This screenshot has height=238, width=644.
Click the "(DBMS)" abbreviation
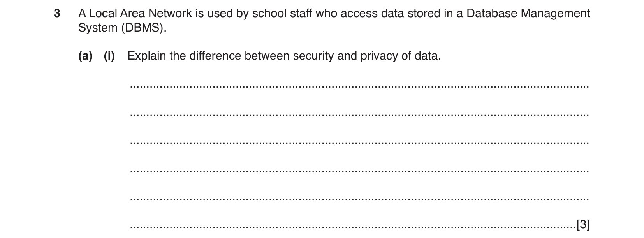click(x=143, y=28)
